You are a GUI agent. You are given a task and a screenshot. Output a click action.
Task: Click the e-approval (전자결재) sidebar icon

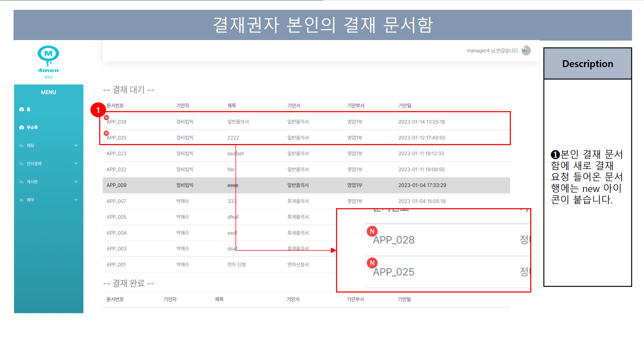pyautogui.click(x=21, y=164)
